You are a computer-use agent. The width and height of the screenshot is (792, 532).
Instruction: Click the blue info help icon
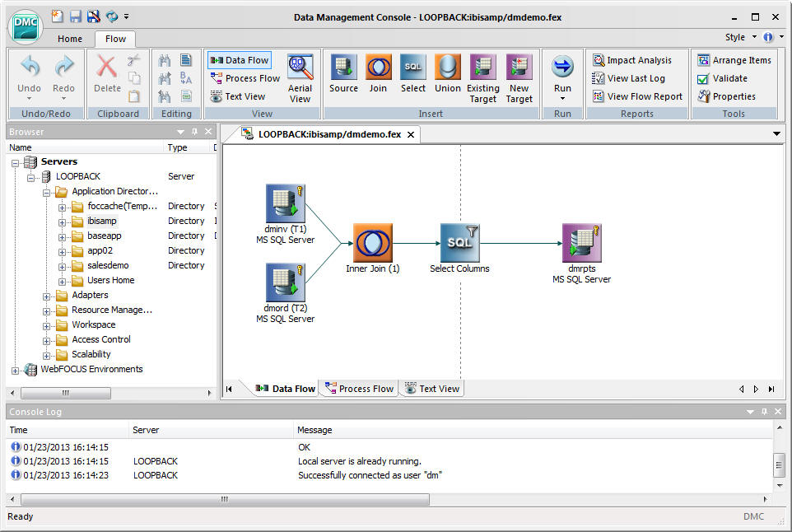tap(768, 37)
